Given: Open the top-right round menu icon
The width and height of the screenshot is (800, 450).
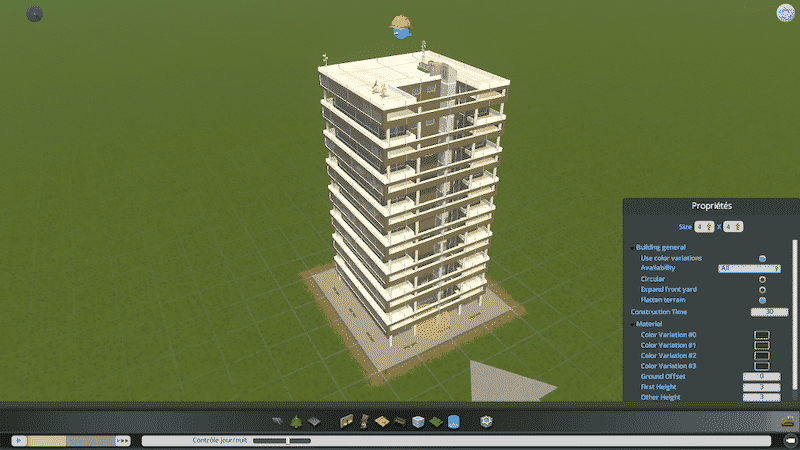Looking at the screenshot, I should tap(785, 13).
